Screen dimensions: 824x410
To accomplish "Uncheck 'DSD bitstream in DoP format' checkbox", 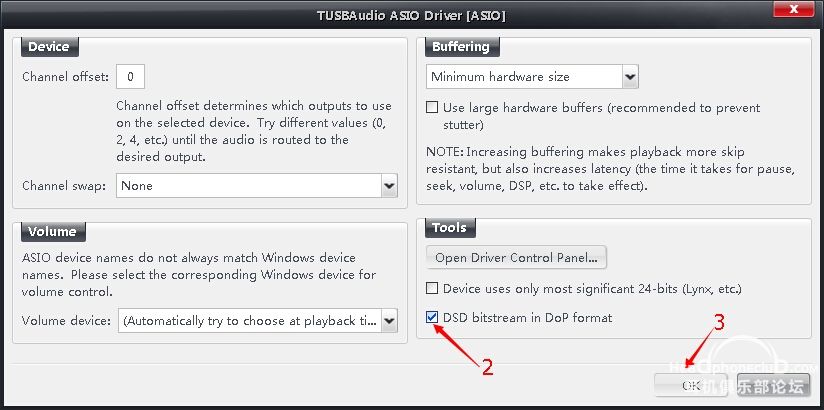I will pyautogui.click(x=432, y=317).
